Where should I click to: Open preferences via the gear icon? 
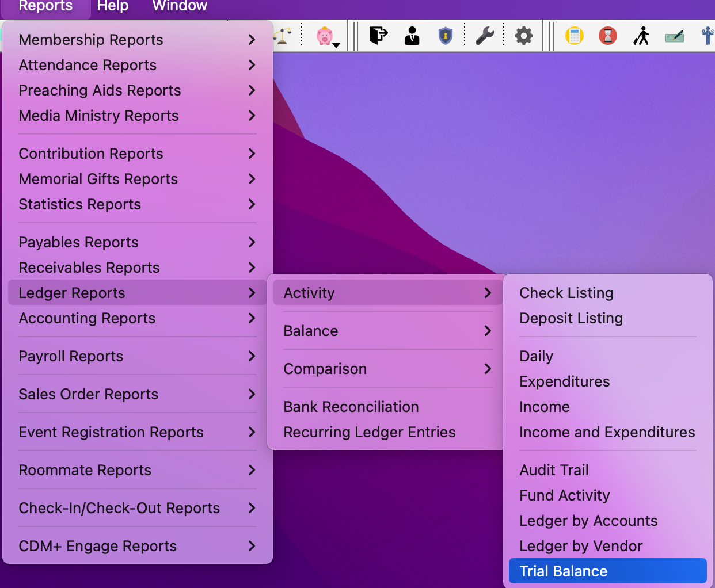click(523, 35)
